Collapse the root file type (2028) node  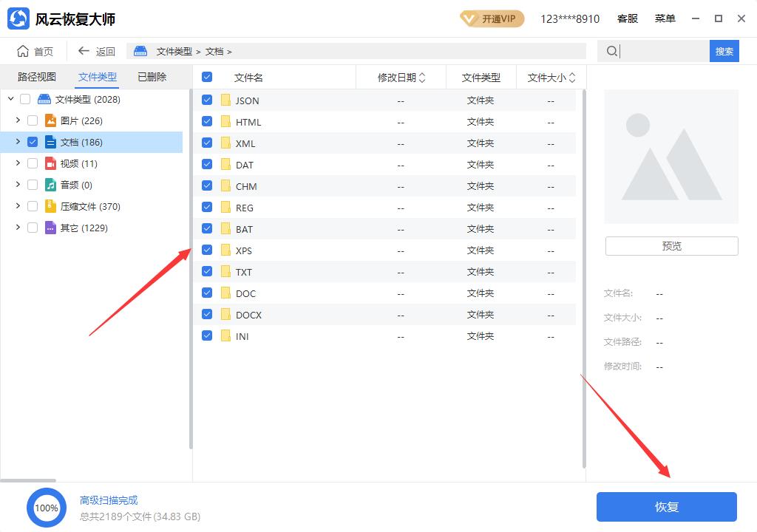click(x=10, y=99)
